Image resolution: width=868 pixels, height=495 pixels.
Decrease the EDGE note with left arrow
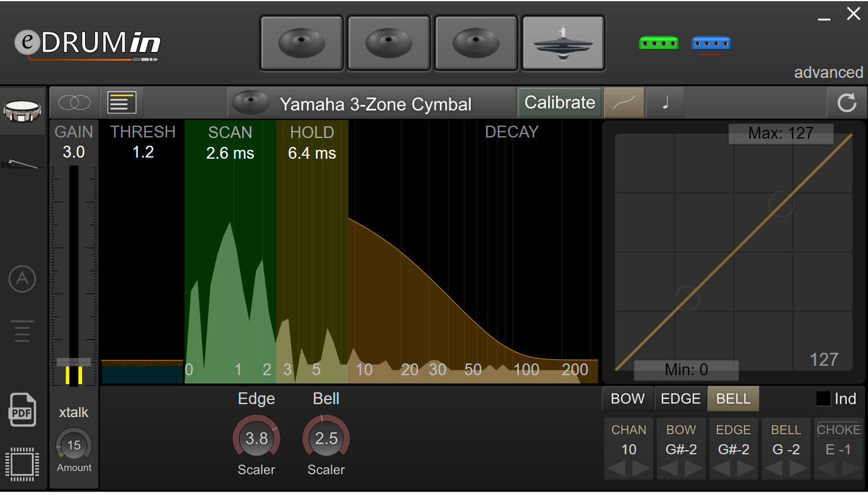pyautogui.click(x=722, y=469)
